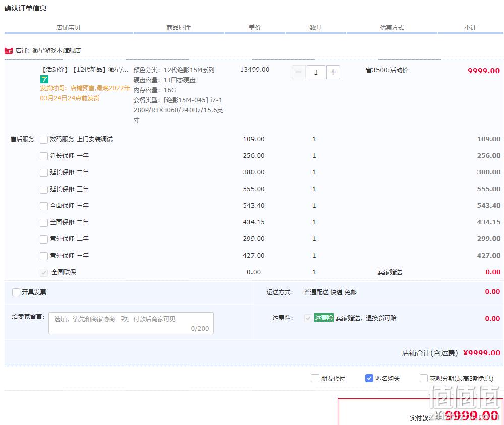The height and width of the screenshot is (425, 504).
Task: Click the 给卖家留言 message box
Action: 131,323
